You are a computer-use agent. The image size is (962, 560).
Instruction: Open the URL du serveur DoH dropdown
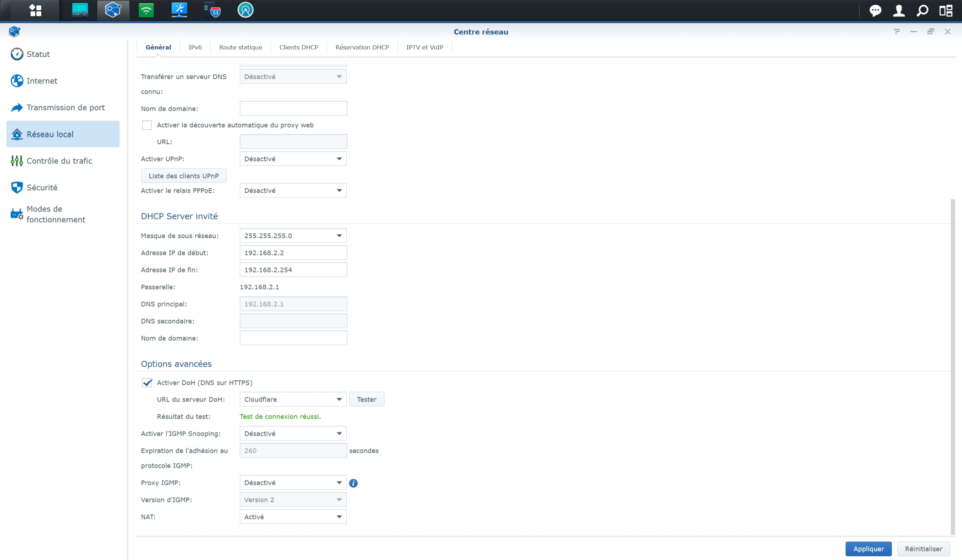click(x=293, y=399)
